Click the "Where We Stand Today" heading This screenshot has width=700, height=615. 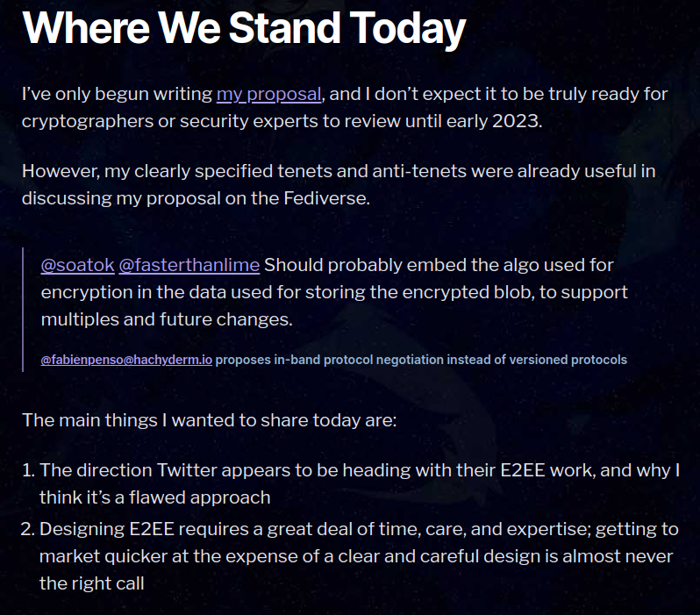tap(243, 29)
